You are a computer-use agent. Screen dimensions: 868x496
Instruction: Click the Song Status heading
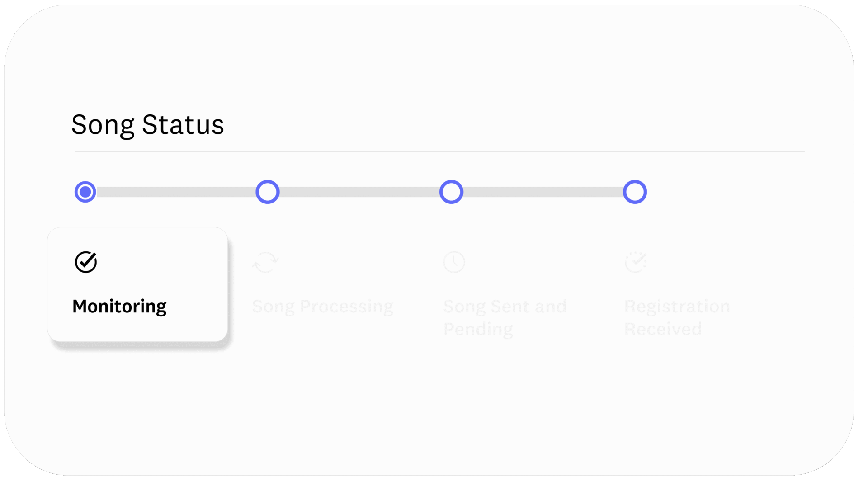point(148,125)
